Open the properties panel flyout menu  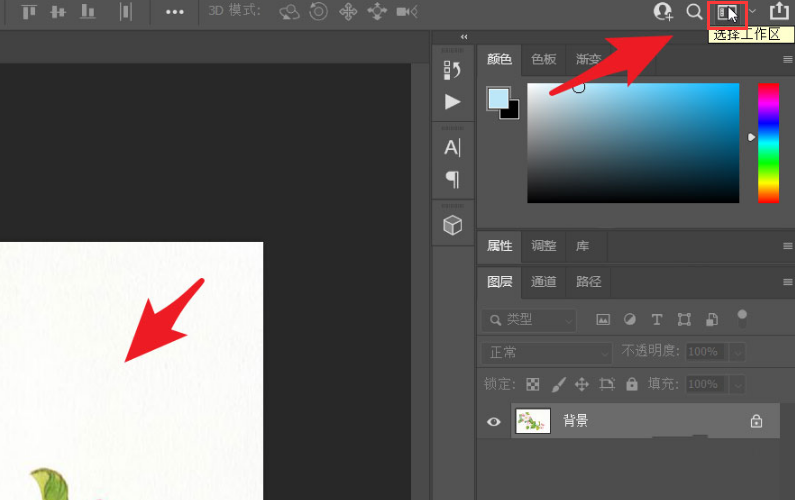pyautogui.click(x=787, y=246)
